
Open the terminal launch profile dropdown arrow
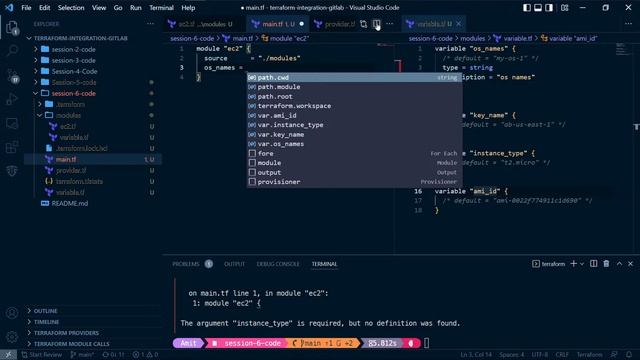pyautogui.click(x=582, y=264)
